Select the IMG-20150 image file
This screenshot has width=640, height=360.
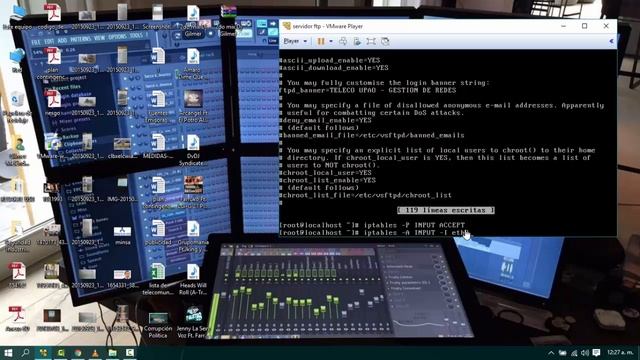(x=122, y=189)
